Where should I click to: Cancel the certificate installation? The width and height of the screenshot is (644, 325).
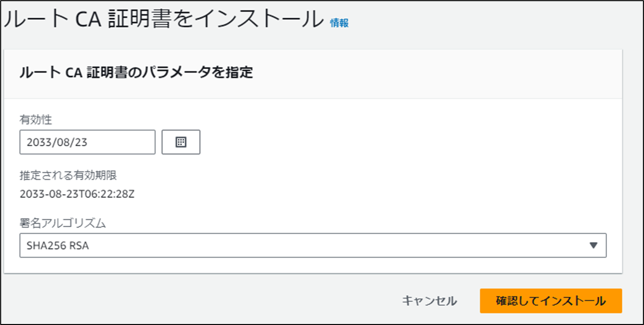point(431,300)
